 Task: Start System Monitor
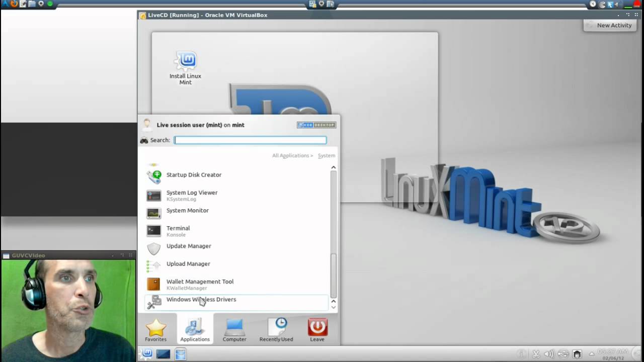click(236, 213)
